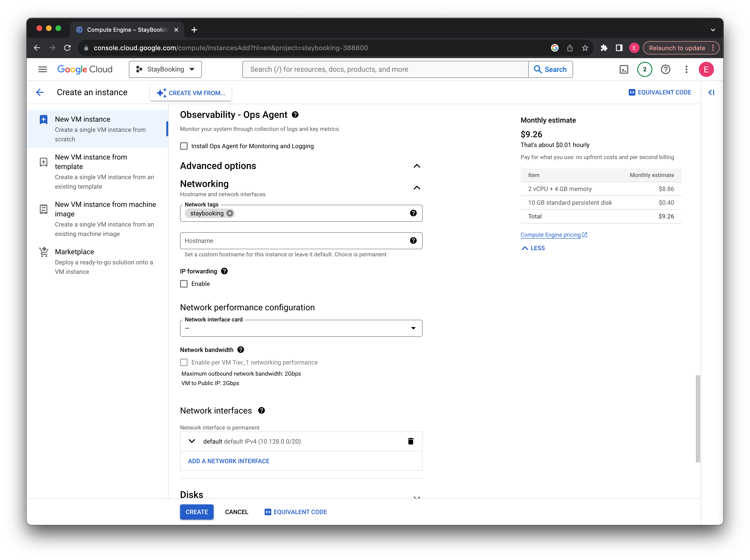
Task: Open the Network interface card dropdown
Action: (x=301, y=328)
